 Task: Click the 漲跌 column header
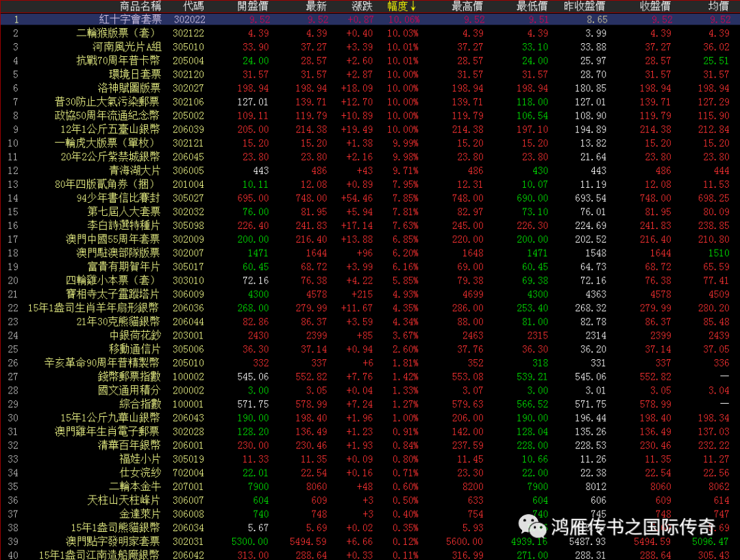point(362,6)
